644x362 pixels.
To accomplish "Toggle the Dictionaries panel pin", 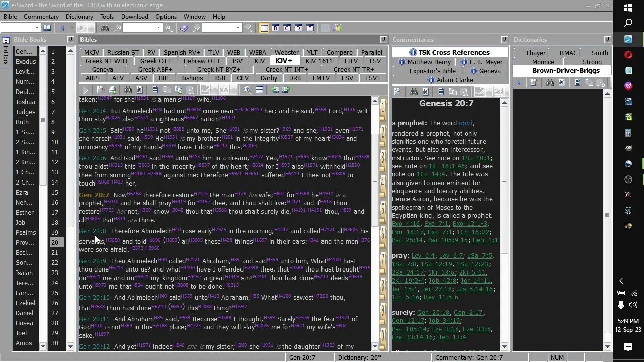I will click(607, 39).
